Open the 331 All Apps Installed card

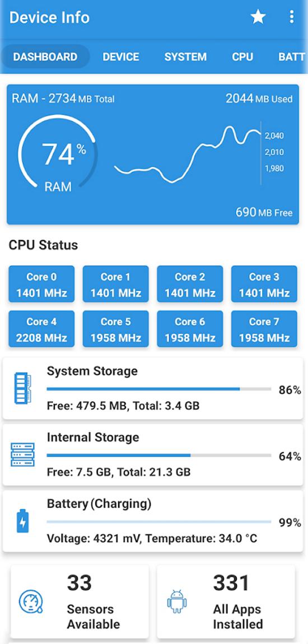pyautogui.click(x=226, y=601)
